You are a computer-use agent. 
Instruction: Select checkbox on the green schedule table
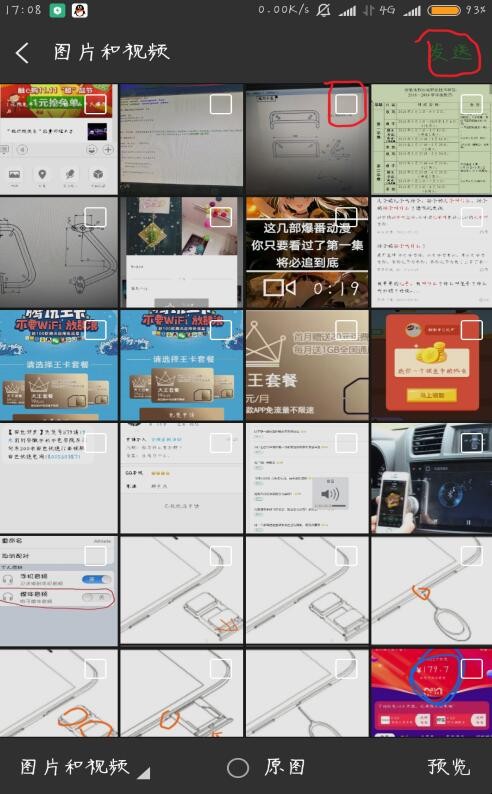[x=471, y=104]
